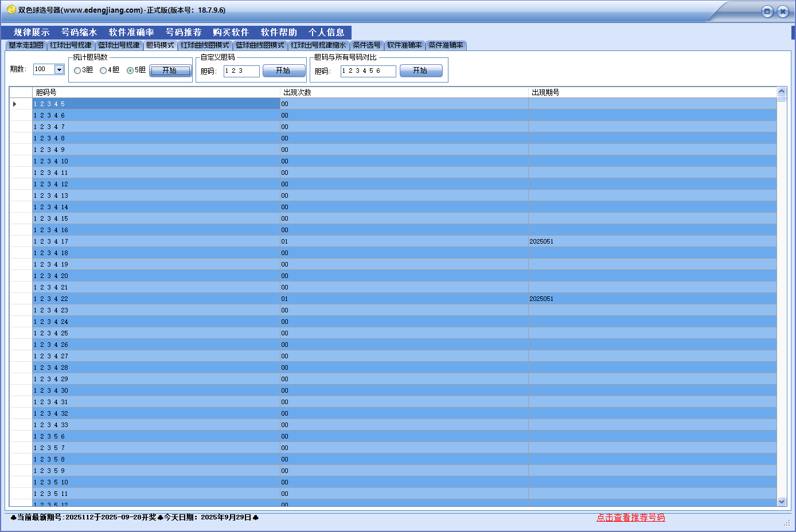
Task: Open the 规律展示 menu
Action: (x=32, y=33)
